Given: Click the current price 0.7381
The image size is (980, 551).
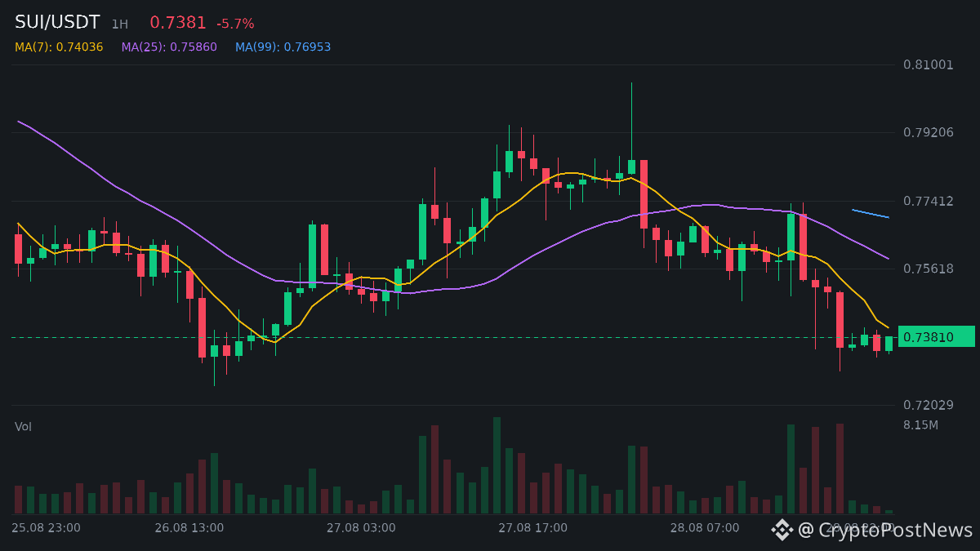Looking at the screenshot, I should click(178, 23).
